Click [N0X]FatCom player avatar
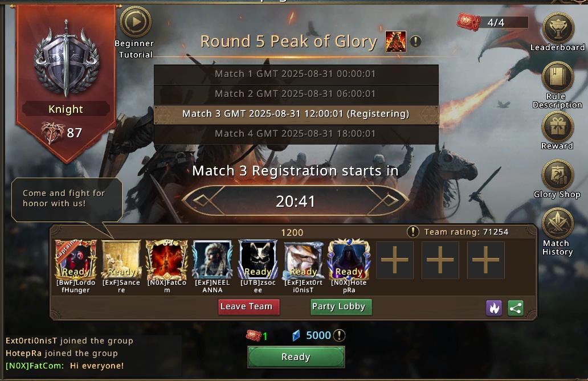This screenshot has width=588, height=381. point(167,260)
